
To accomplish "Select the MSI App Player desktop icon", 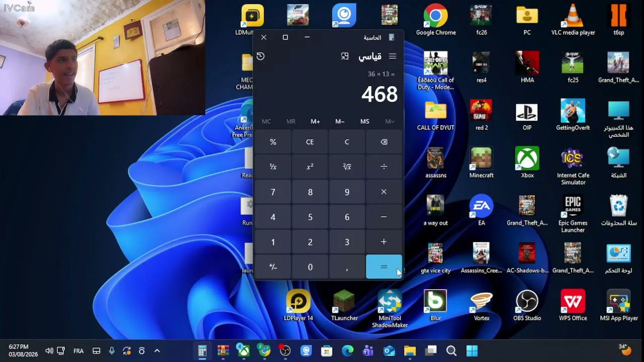I will [619, 306].
